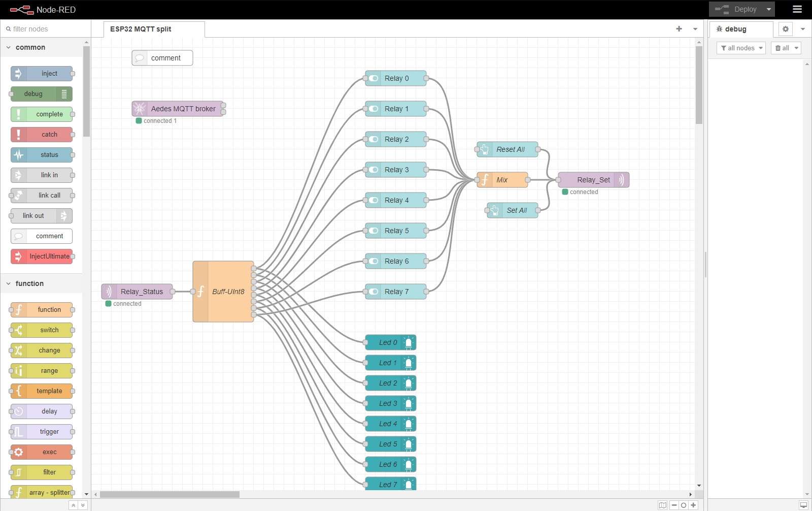Screen dimensions: 812x511
Task: Collapse the 'common' palette section
Action: click(8, 47)
